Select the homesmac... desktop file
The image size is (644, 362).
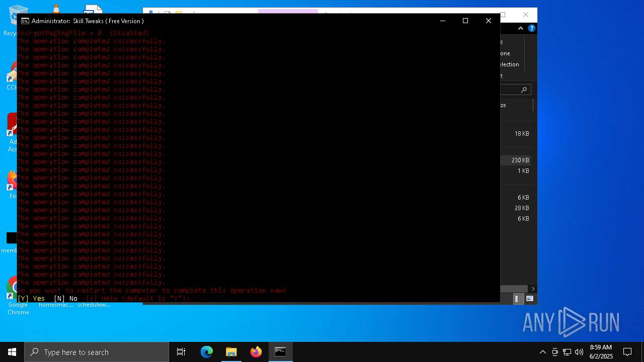56,305
